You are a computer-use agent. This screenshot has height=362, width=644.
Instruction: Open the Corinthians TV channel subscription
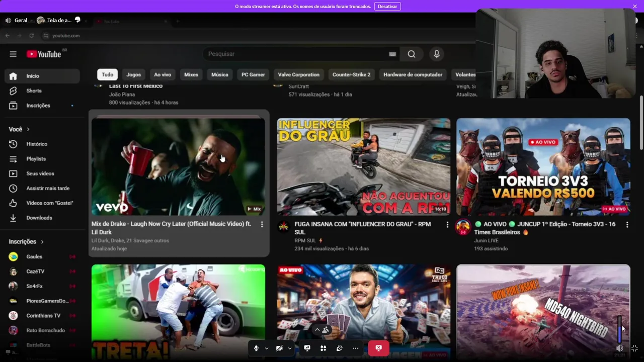(42, 315)
